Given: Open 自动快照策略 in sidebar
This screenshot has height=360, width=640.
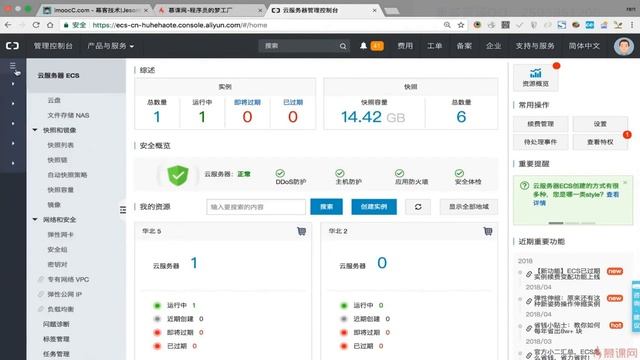Looking at the screenshot, I should (67, 175).
